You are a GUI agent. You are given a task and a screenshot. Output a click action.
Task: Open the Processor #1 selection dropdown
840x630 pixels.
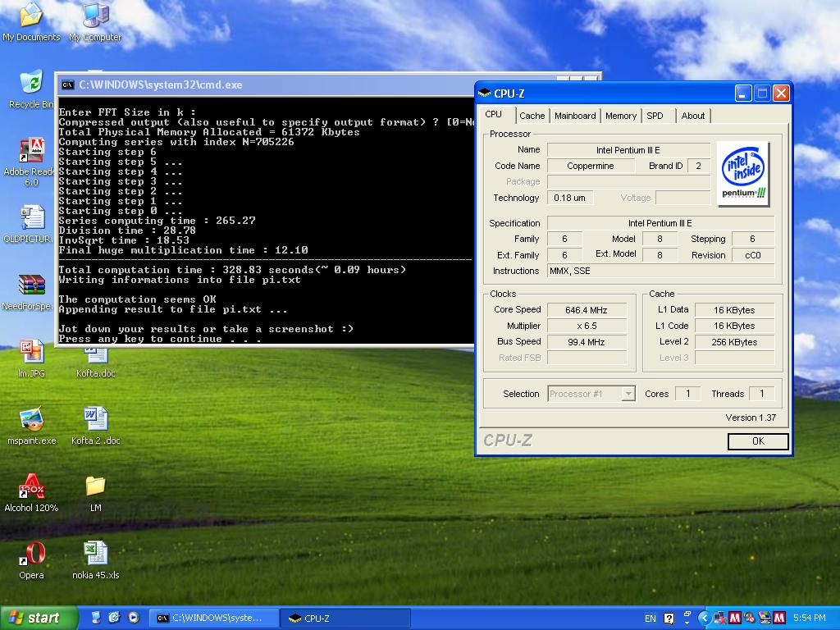[x=591, y=394]
